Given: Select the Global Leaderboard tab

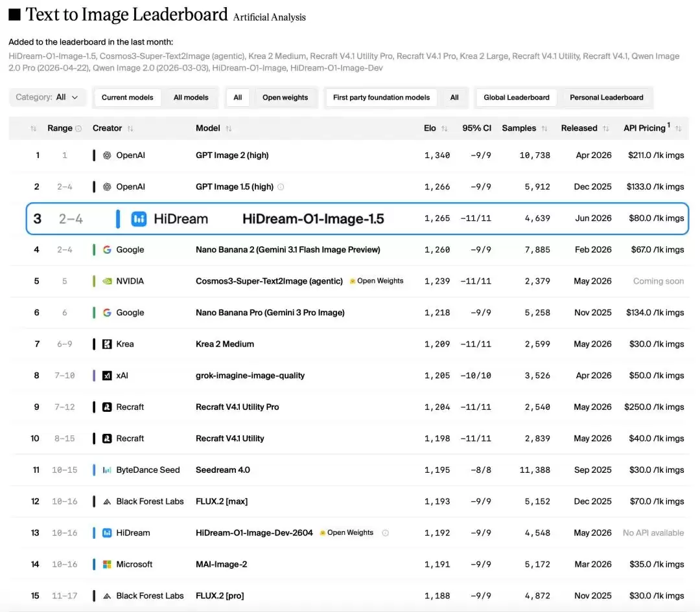Looking at the screenshot, I should point(517,97).
